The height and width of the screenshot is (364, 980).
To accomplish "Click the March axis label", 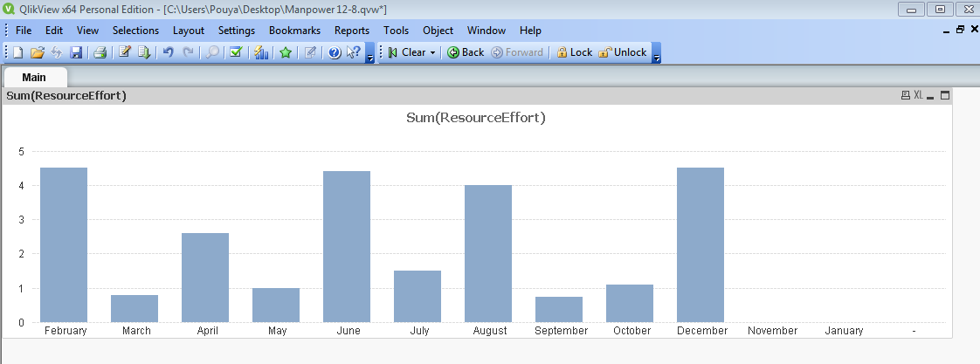I will [136, 330].
